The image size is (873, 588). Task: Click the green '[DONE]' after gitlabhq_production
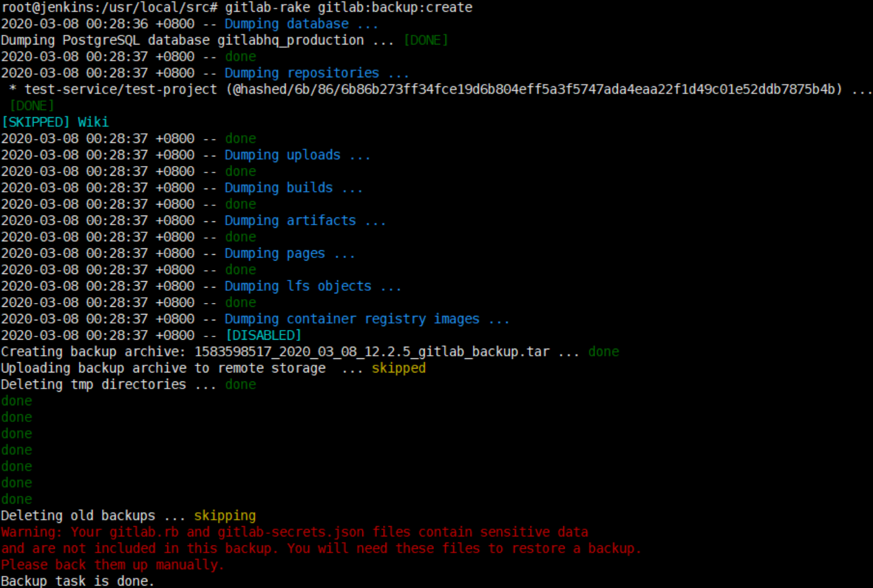coord(426,41)
